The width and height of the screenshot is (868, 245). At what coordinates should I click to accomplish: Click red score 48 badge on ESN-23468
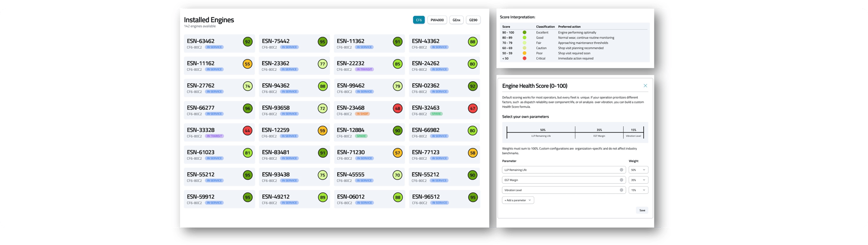(398, 109)
